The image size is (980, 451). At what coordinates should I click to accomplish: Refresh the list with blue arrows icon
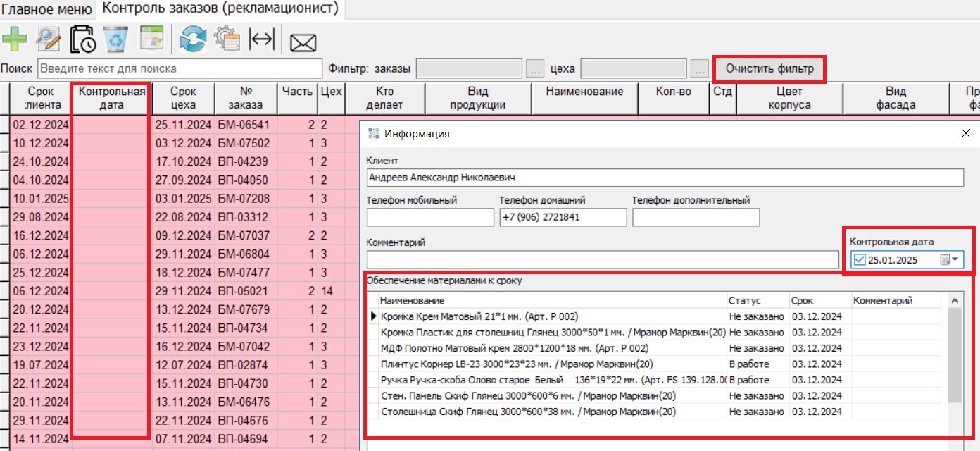tap(193, 39)
